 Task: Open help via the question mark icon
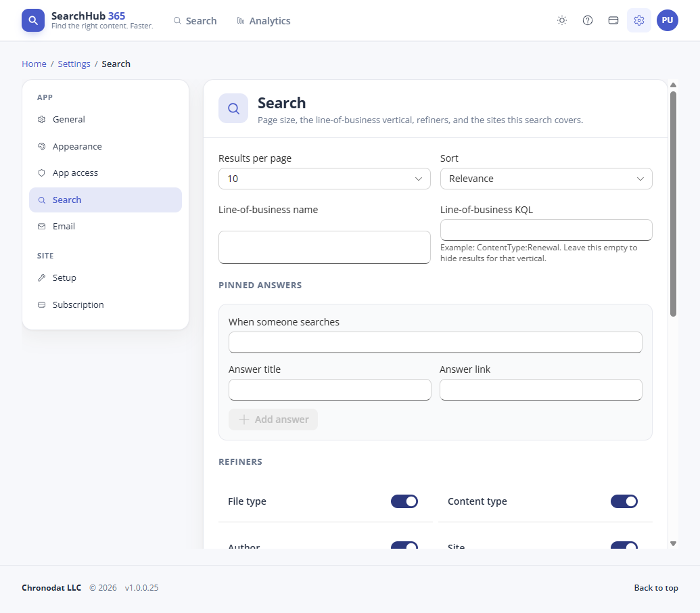pyautogui.click(x=588, y=20)
